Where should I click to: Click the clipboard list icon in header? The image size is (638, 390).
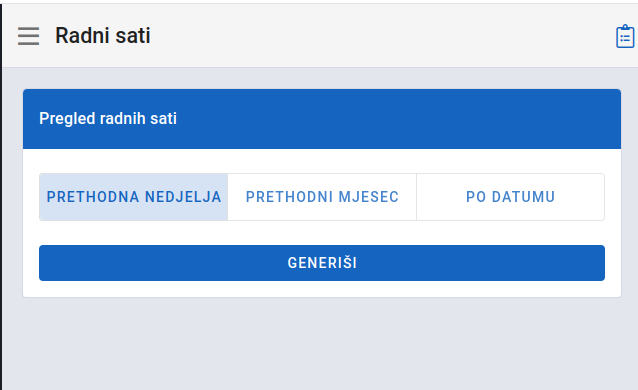(625, 37)
